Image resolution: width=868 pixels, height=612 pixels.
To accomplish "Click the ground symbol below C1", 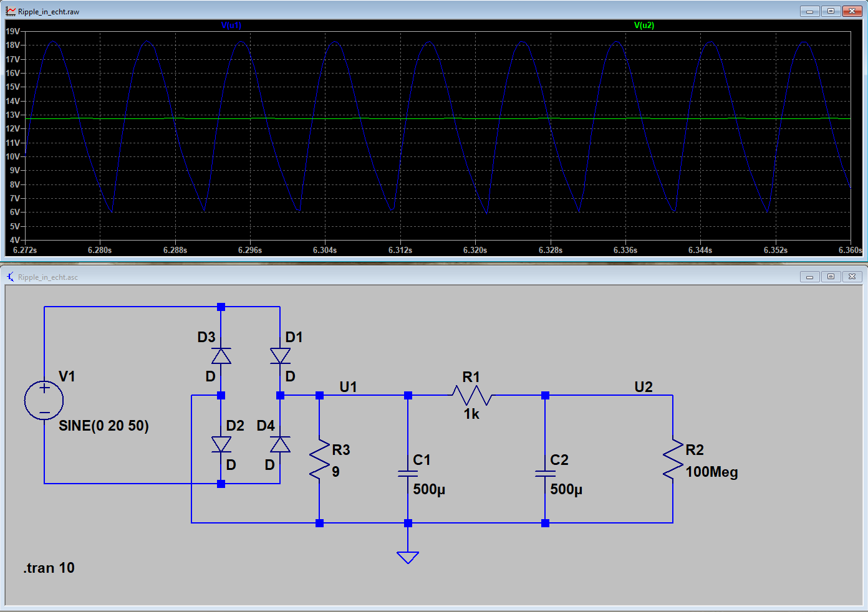I will (408, 557).
